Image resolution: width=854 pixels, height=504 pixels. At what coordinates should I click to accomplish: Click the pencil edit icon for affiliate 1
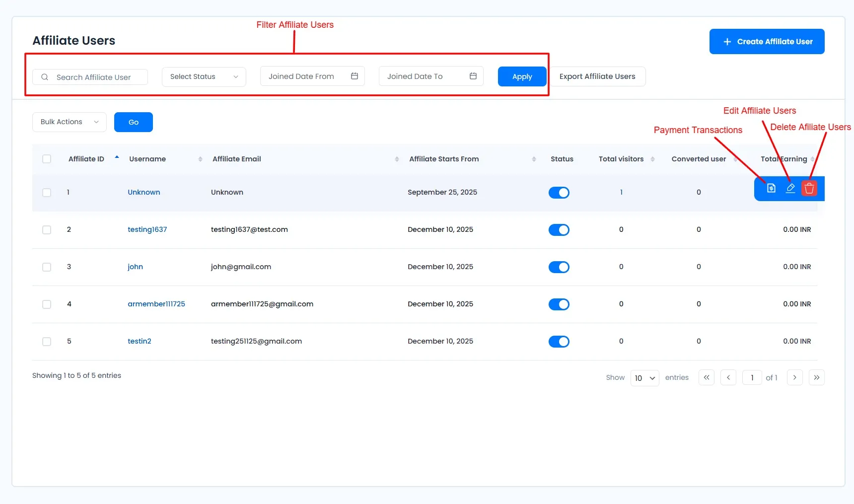click(x=790, y=188)
